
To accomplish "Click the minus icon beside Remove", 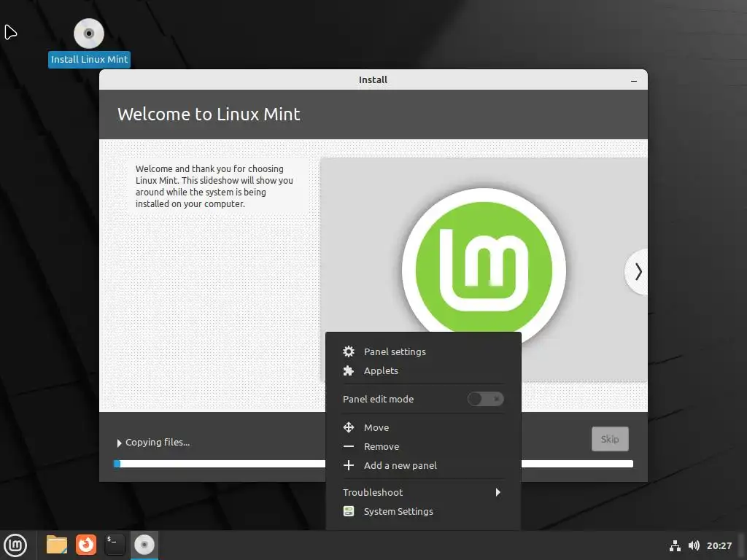I will pyautogui.click(x=349, y=446).
